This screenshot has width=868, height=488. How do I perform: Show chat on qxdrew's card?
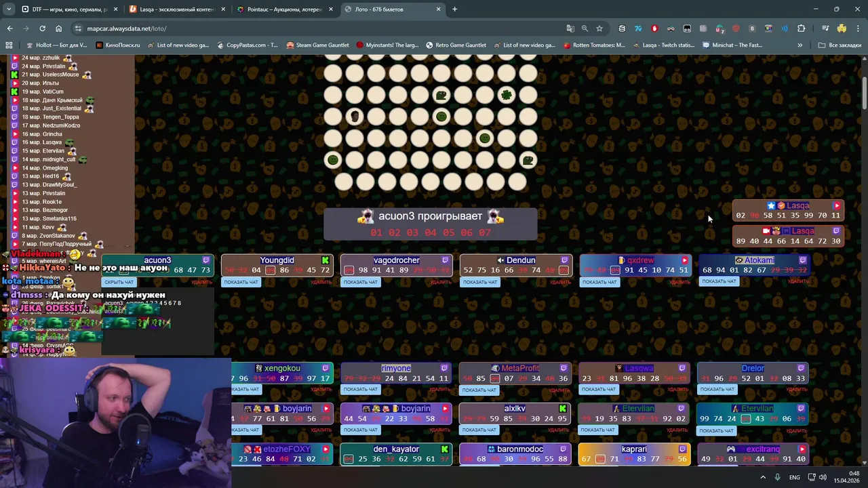pyautogui.click(x=599, y=282)
